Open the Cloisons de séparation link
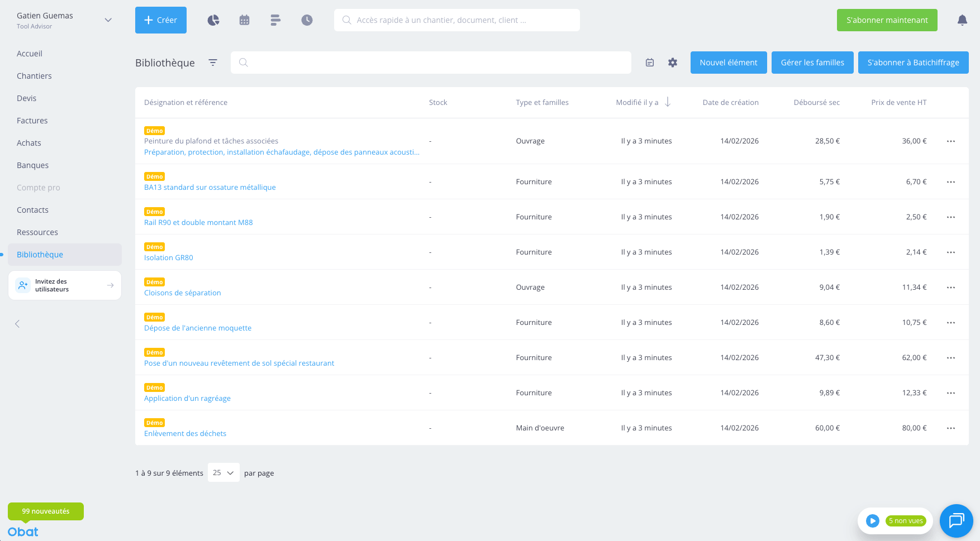Screen dimensions: 980x541 click(183, 293)
